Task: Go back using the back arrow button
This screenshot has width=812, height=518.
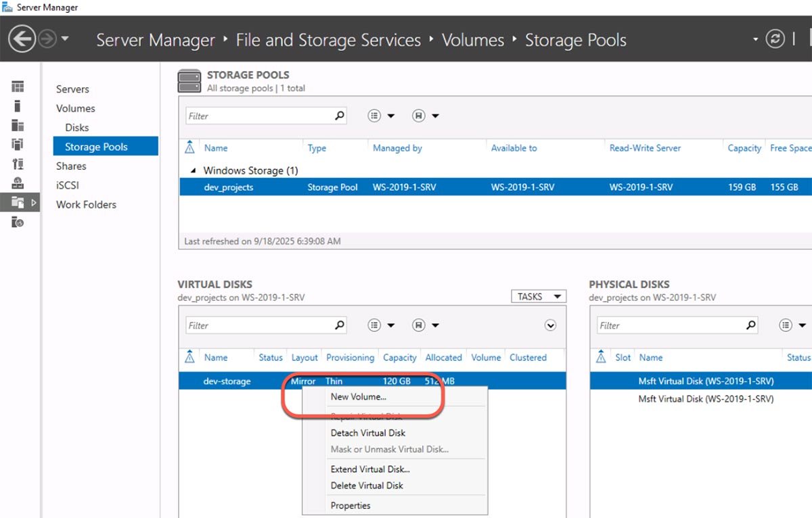Action: coord(21,39)
